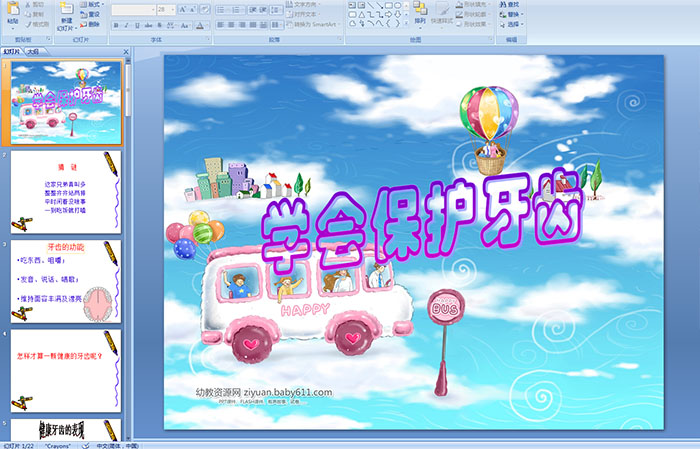Viewport: 700px width, 449px height.
Task: Open Quick Styles (快速样式) gallery
Action: click(x=442, y=15)
